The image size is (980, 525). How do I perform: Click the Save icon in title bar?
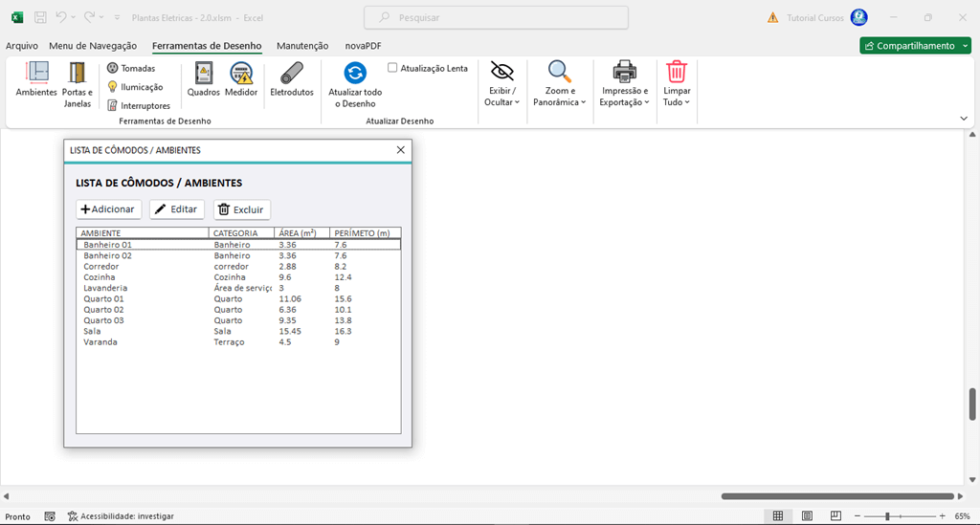(x=40, y=17)
